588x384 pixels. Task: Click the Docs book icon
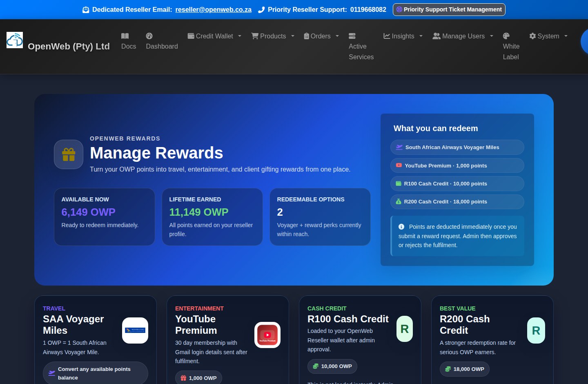(x=125, y=36)
